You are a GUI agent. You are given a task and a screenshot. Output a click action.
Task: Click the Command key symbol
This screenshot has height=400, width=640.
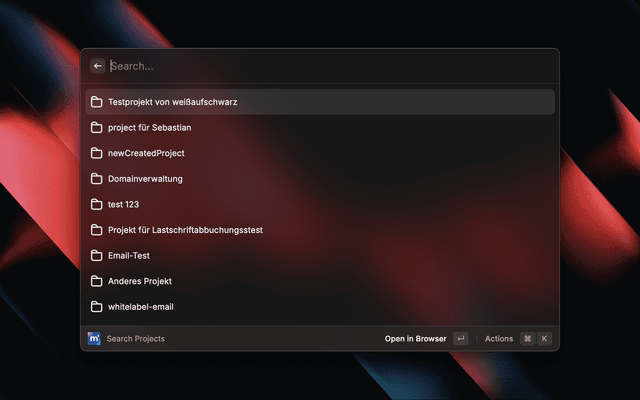click(x=527, y=339)
